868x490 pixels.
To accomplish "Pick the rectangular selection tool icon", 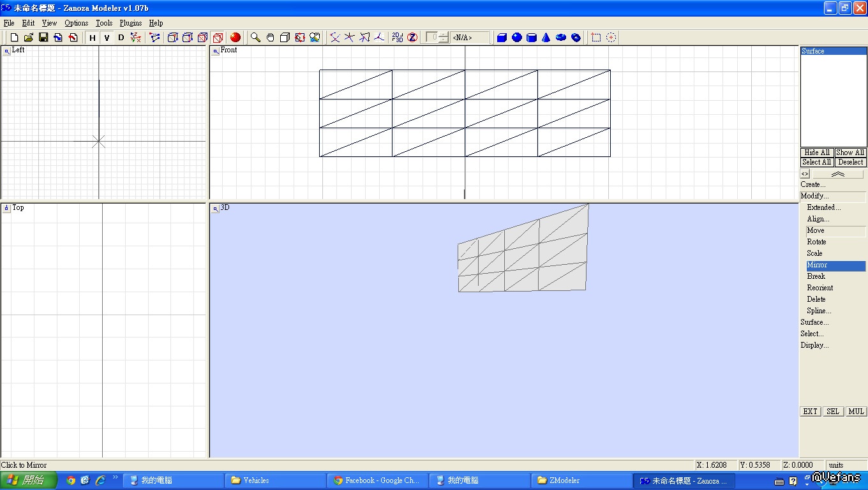I will pyautogui.click(x=596, y=38).
